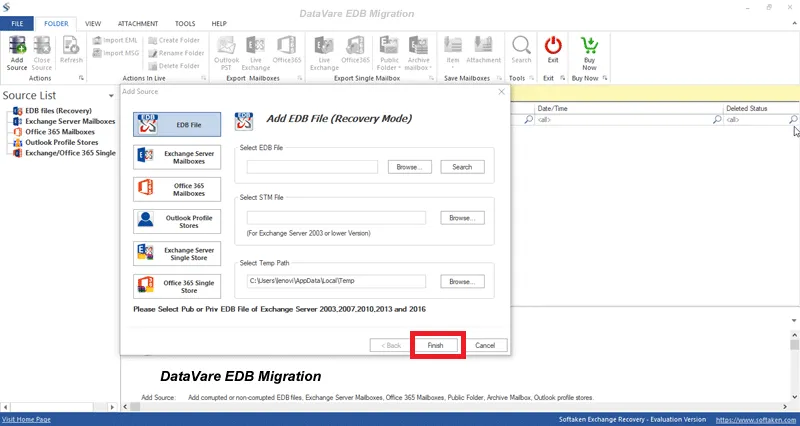Expand the Save Mailboxes group launcher
Screen dimensions: 800x426
(x=499, y=78)
